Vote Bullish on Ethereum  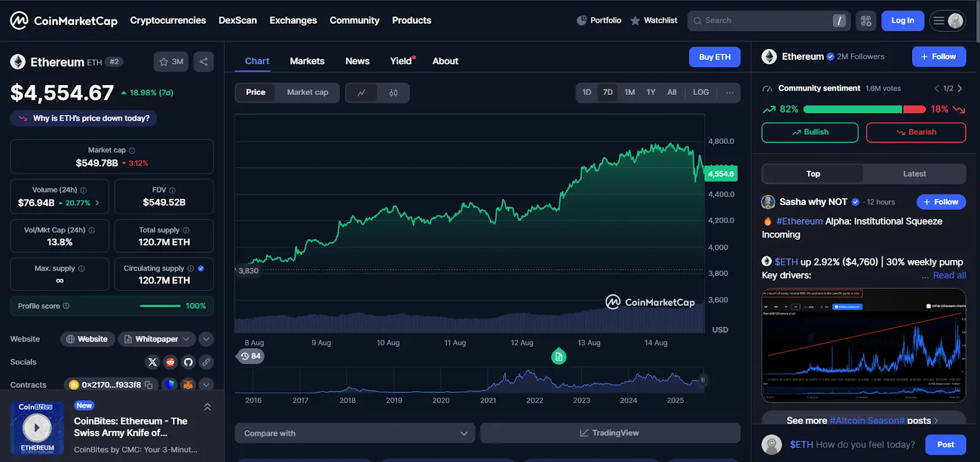tap(810, 132)
